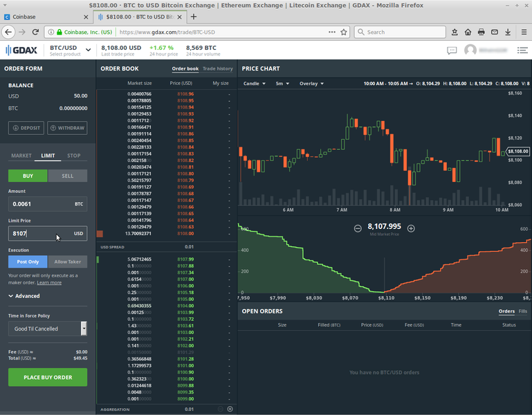This screenshot has width=532, height=415.
Task: Open the GDAX hamburger list menu
Action: (x=522, y=50)
